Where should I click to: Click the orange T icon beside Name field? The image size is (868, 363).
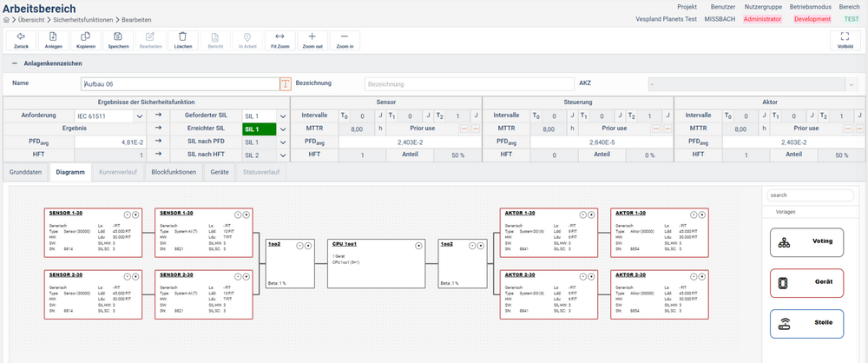point(286,84)
